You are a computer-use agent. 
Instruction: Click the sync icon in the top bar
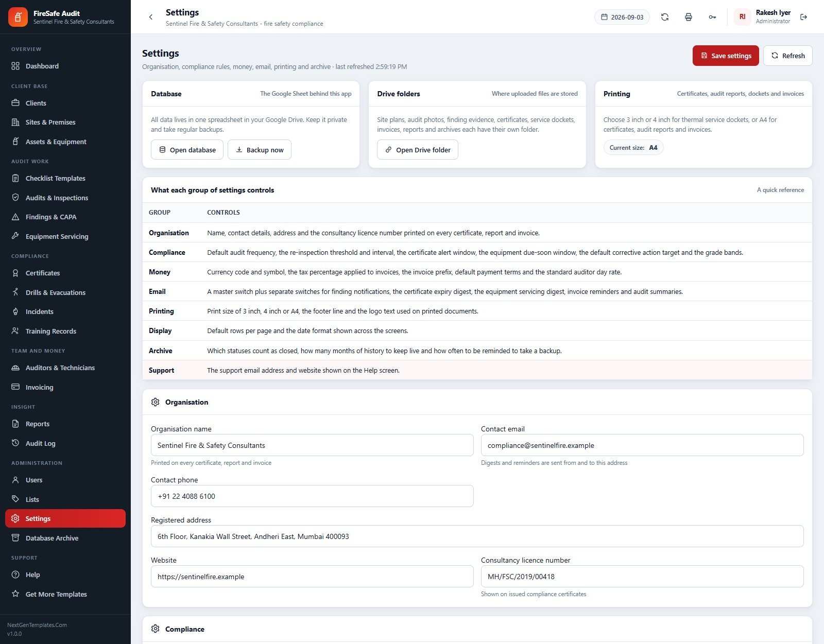tap(665, 17)
